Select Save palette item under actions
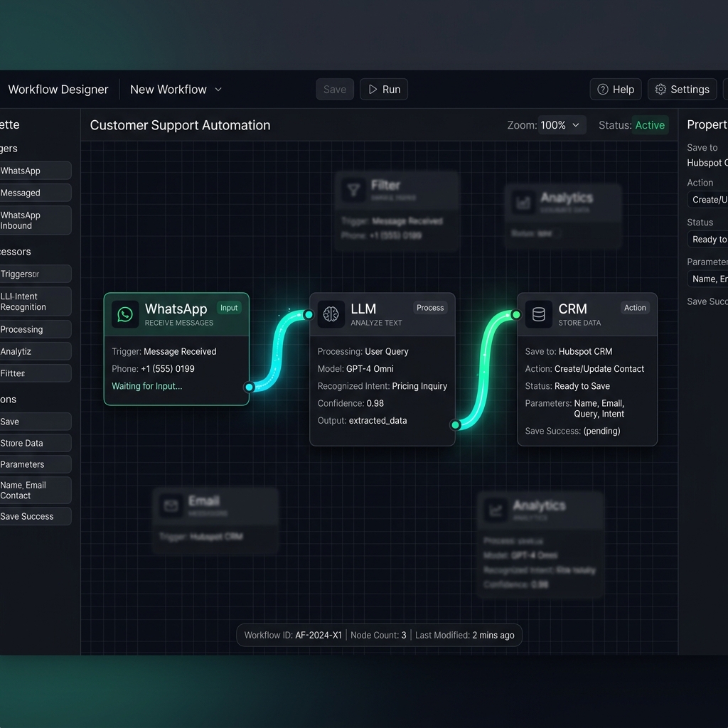Viewport: 728px width, 728px height. click(36, 422)
